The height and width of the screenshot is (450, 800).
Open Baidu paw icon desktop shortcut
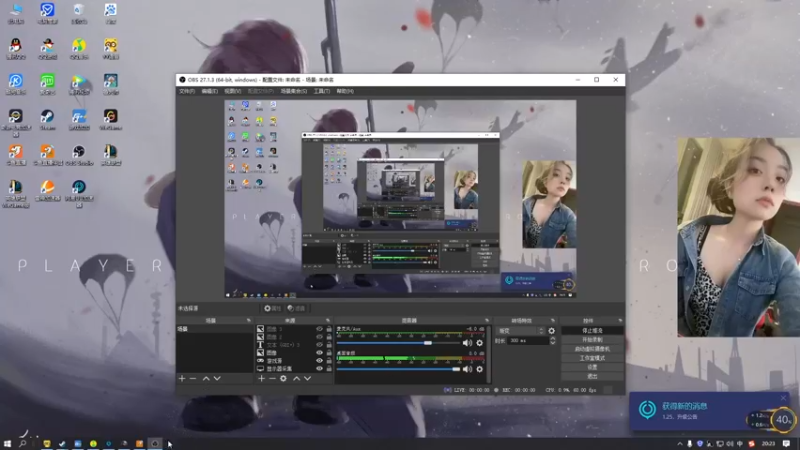click(x=110, y=13)
